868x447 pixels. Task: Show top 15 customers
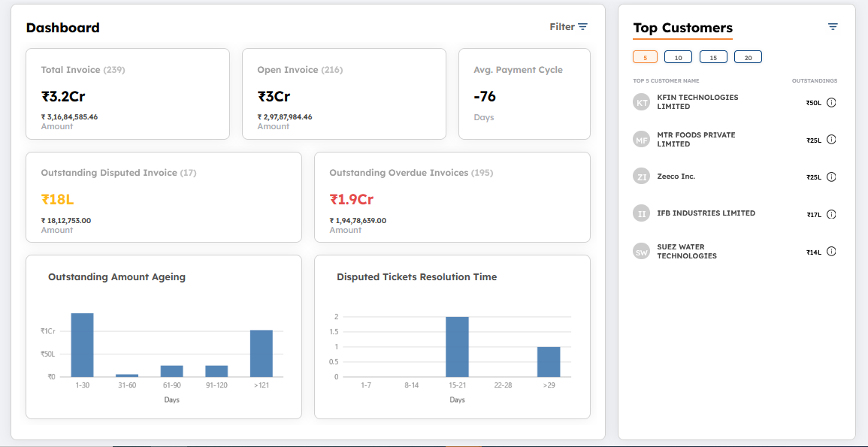point(713,57)
